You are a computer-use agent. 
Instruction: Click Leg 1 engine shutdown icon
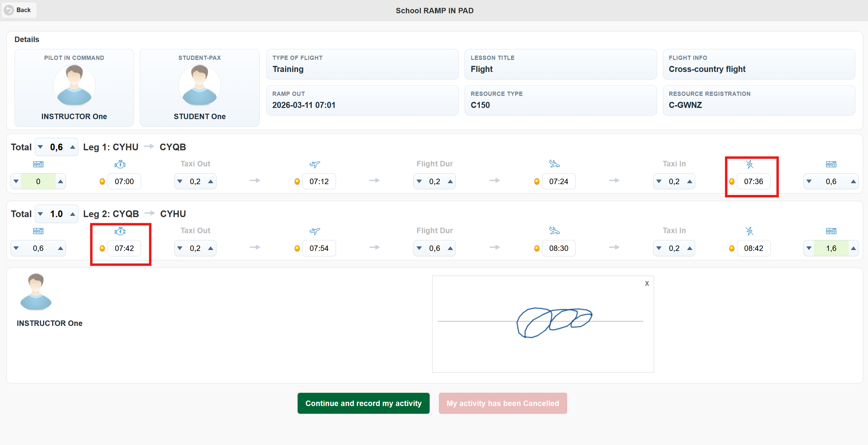click(x=749, y=164)
